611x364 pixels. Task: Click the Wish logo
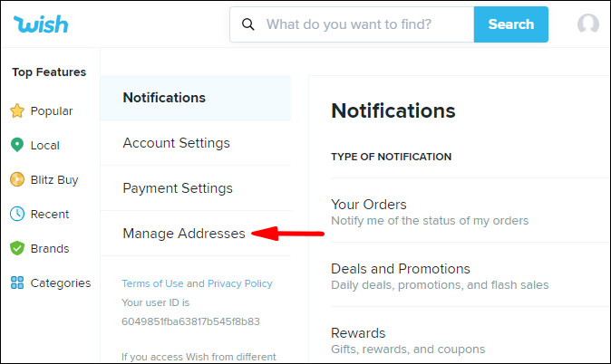(x=43, y=24)
